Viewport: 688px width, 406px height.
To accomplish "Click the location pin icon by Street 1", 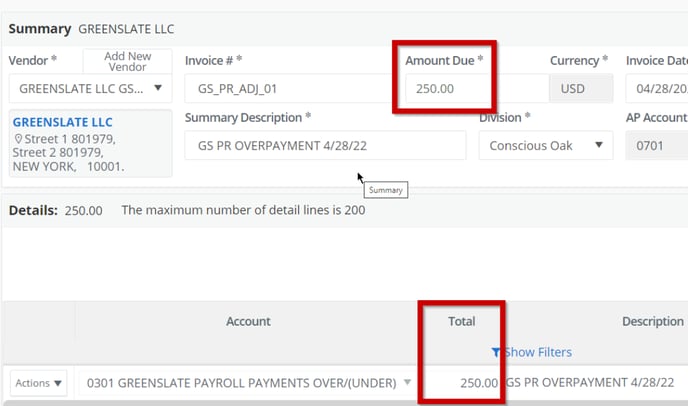I will pyautogui.click(x=18, y=139).
